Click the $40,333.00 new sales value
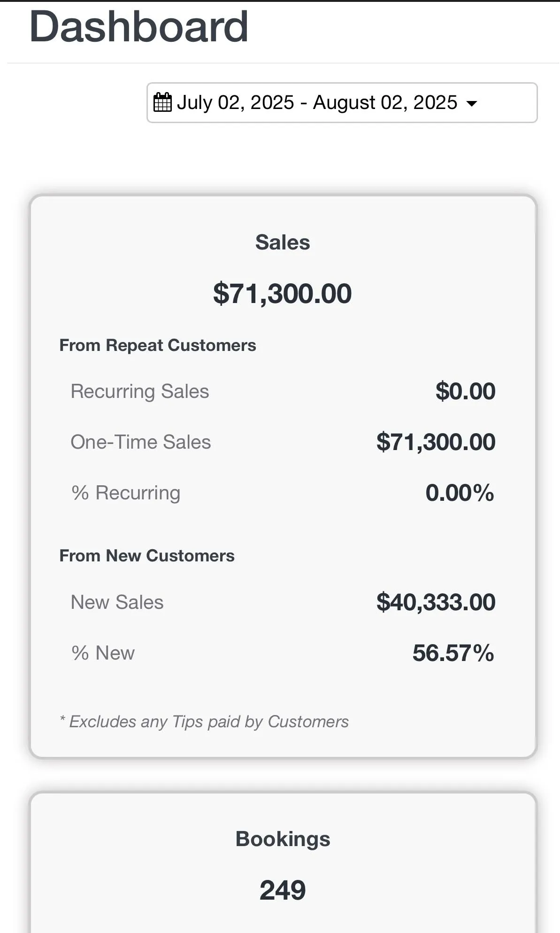 [436, 602]
